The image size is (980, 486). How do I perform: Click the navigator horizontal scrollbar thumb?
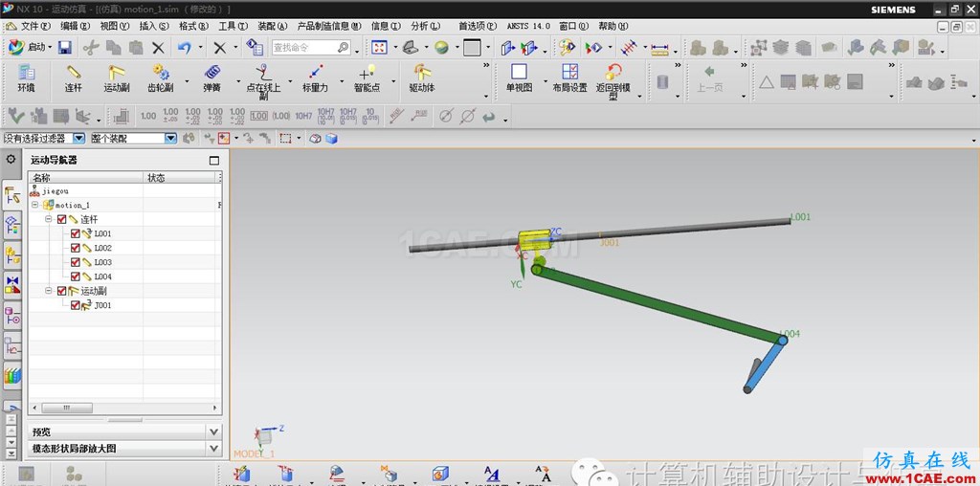pos(67,408)
